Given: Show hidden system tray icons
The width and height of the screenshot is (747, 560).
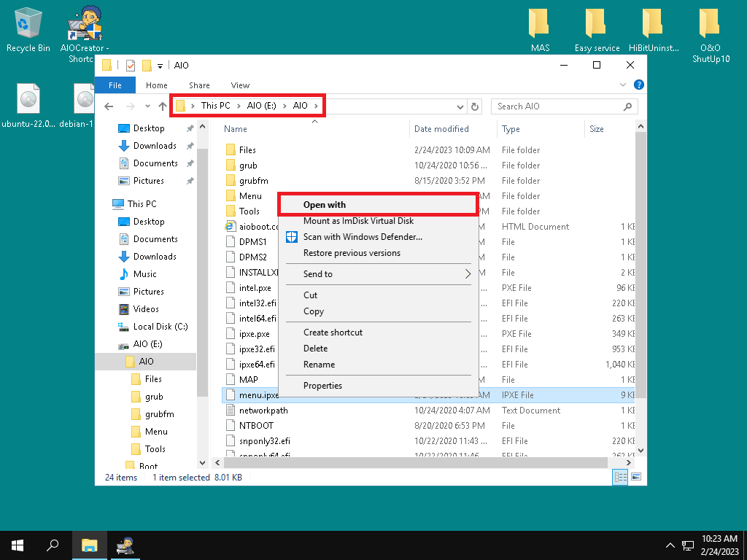Looking at the screenshot, I should pos(670,545).
